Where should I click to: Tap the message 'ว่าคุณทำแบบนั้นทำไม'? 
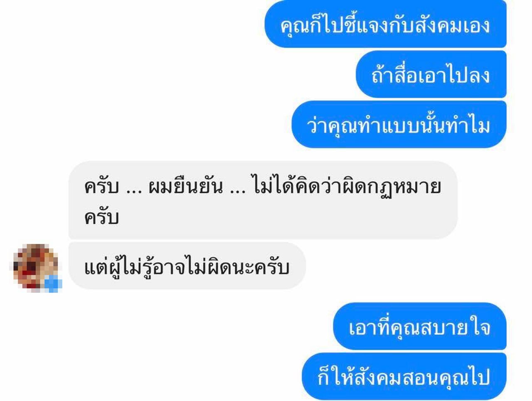[399, 124]
